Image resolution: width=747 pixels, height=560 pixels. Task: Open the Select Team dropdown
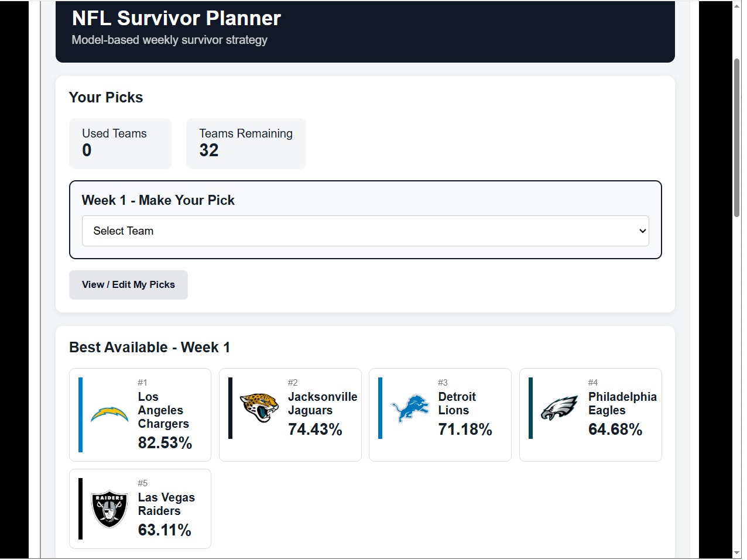pos(365,231)
